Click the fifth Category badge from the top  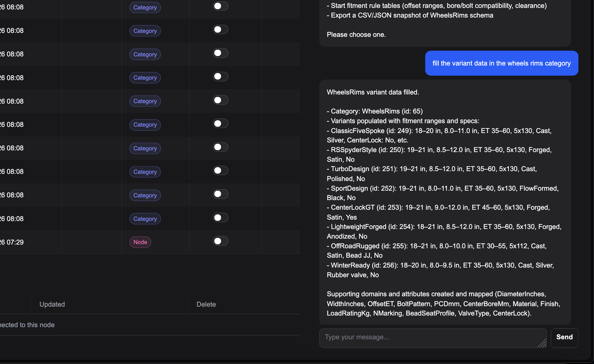coord(145,101)
